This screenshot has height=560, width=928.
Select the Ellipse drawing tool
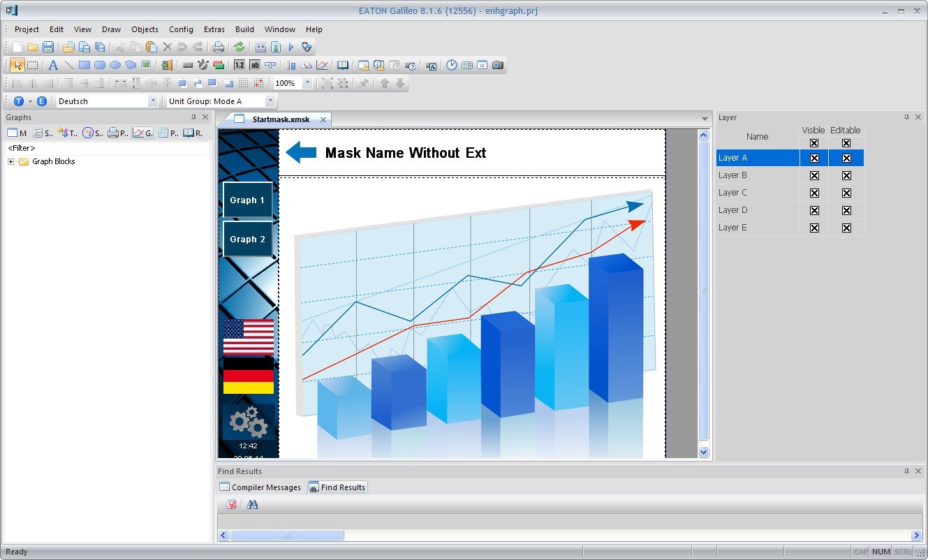tap(115, 65)
